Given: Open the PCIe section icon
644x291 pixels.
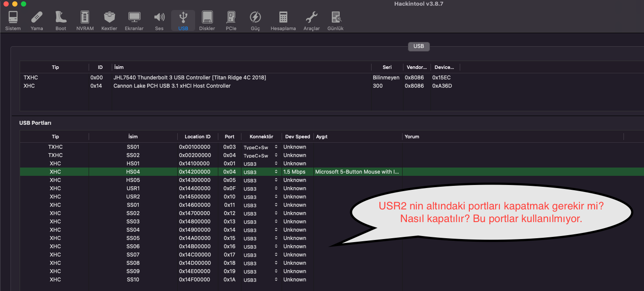Looking at the screenshot, I should (x=231, y=21).
